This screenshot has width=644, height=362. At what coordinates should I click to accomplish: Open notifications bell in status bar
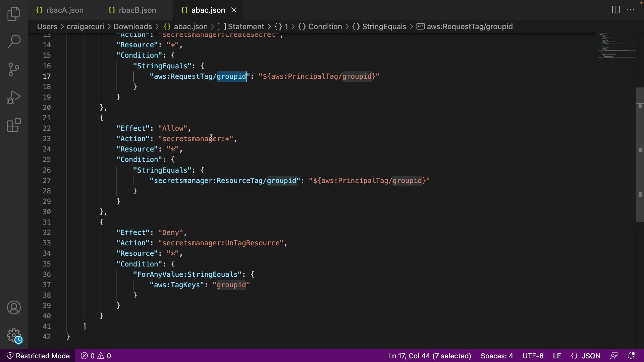pos(631,356)
